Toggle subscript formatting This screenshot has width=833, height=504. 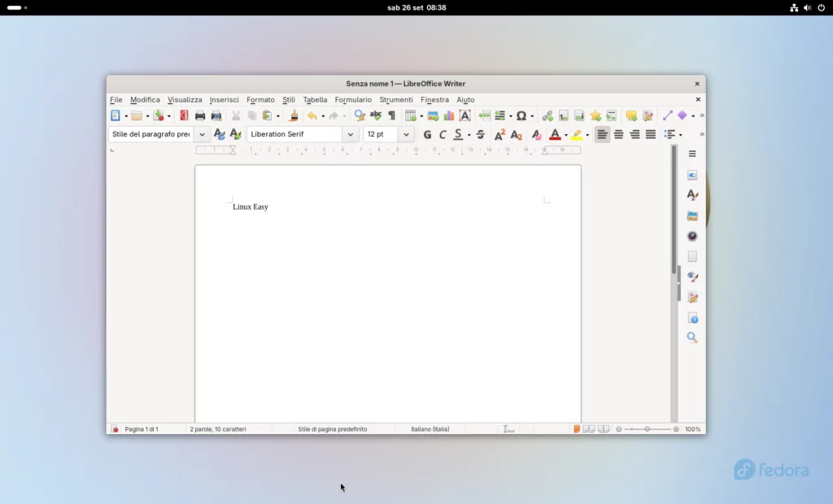[x=517, y=134]
